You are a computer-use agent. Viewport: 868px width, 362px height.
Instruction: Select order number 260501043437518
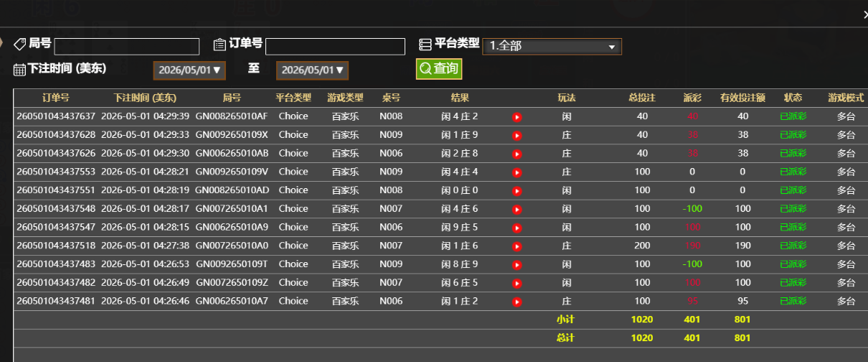click(x=55, y=246)
